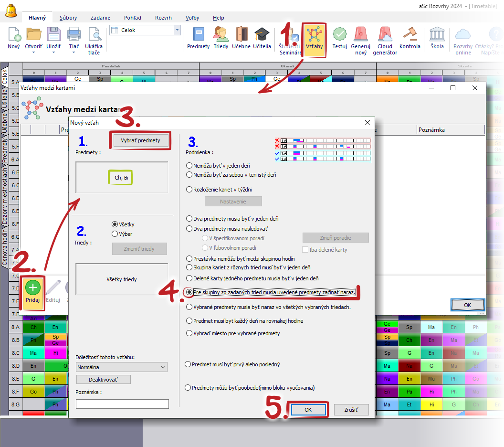Click the green Ch card in row 8.A
The height and width of the screenshot is (447, 504).
(33, 327)
